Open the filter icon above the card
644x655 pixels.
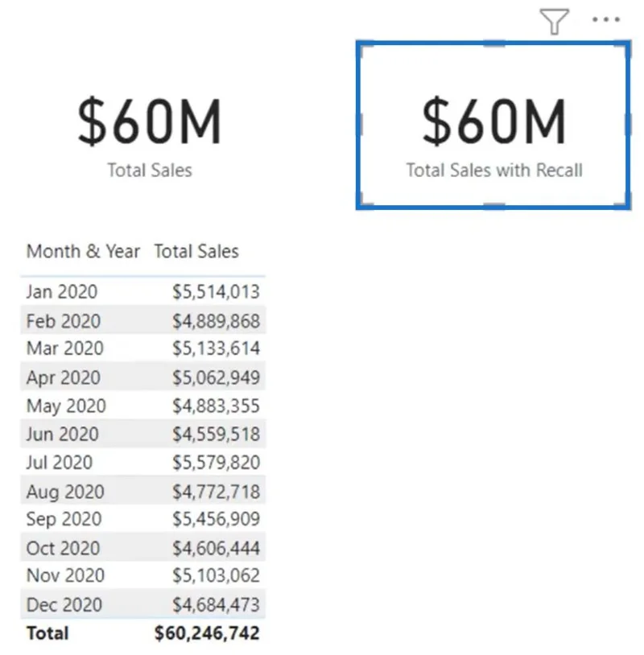(x=554, y=21)
